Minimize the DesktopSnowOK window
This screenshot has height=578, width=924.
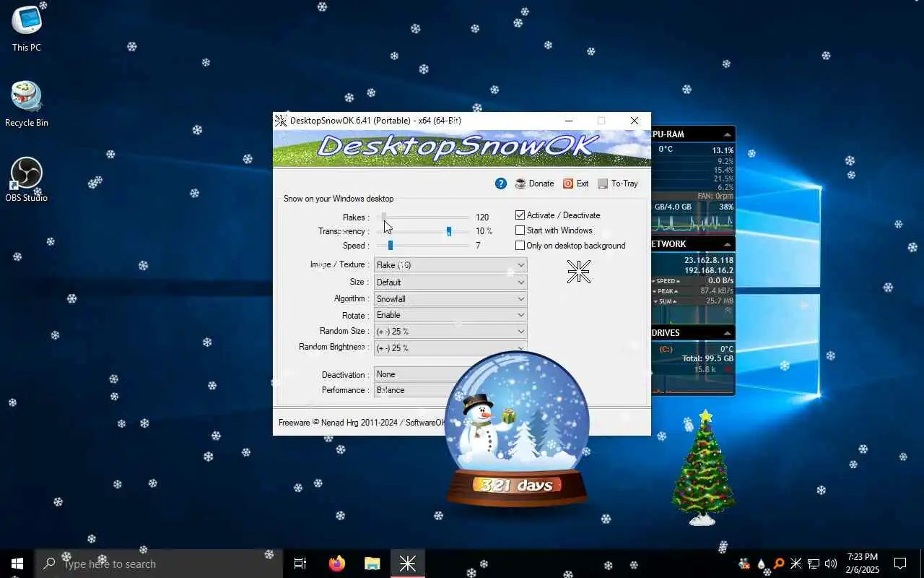point(569,121)
